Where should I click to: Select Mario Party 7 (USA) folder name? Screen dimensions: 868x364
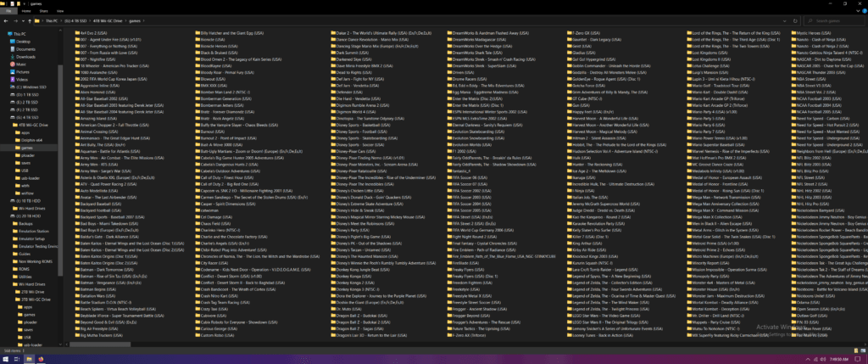click(x=708, y=132)
